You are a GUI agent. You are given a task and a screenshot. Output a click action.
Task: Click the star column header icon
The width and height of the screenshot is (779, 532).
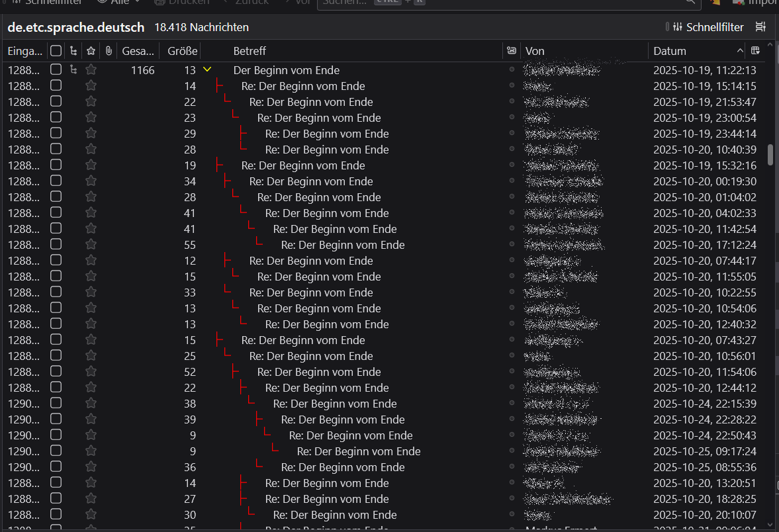(x=91, y=51)
